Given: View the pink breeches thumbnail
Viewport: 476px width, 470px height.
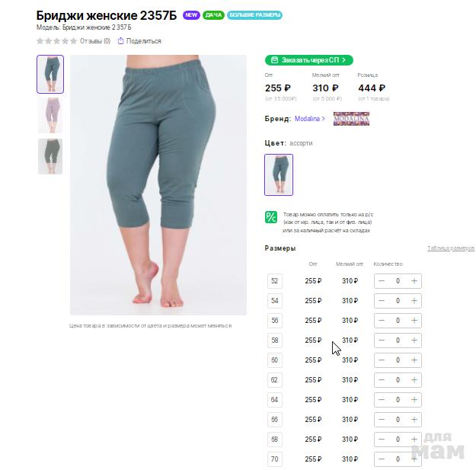Looking at the screenshot, I should click(x=50, y=115).
